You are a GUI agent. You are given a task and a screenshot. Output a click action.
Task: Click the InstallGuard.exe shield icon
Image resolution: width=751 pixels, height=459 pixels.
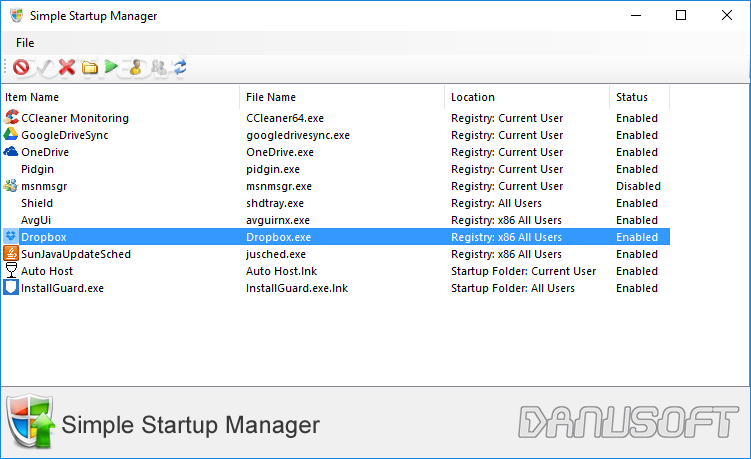pos(11,287)
